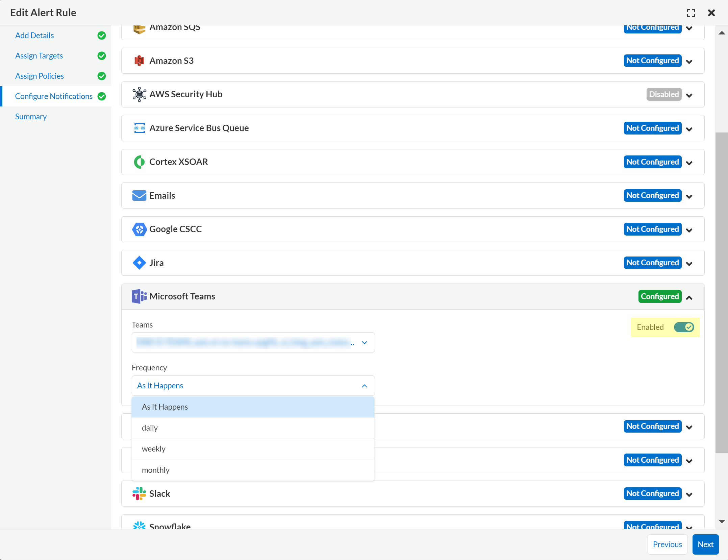The width and height of the screenshot is (728, 560).
Task: Close the Edit Alert Rule dialog
Action: point(711,13)
